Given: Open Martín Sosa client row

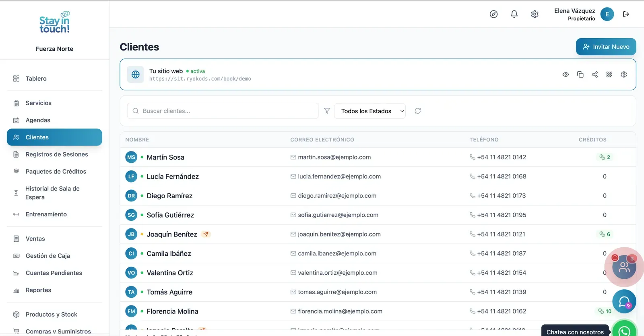Looking at the screenshot, I should [378, 157].
